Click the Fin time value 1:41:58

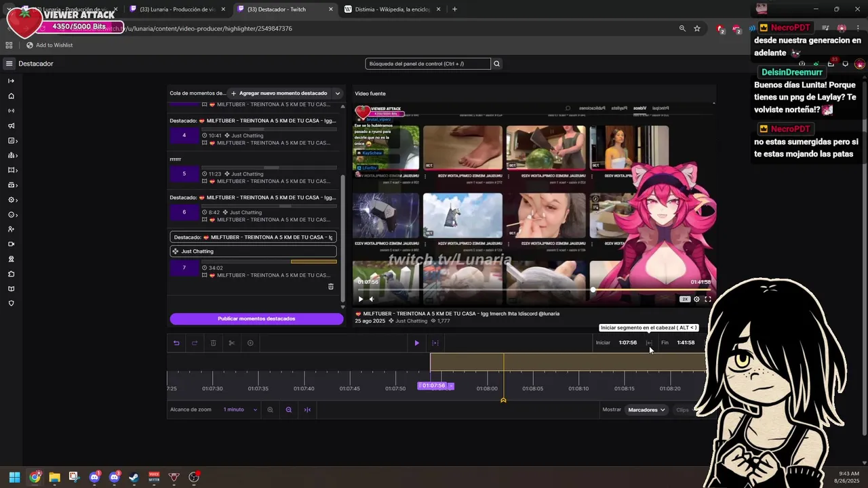point(686,343)
